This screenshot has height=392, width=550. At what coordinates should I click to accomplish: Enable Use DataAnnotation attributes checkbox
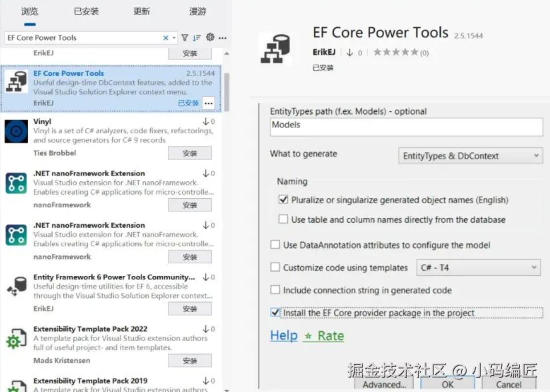(x=275, y=245)
